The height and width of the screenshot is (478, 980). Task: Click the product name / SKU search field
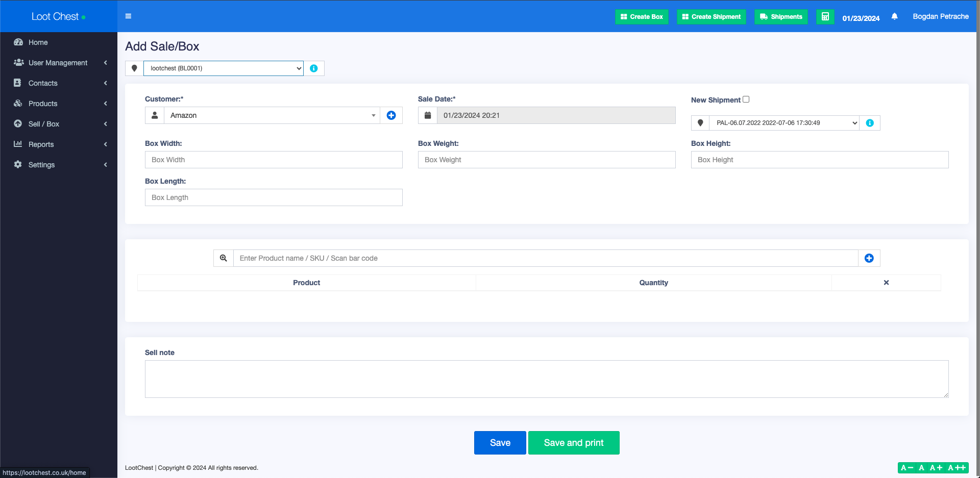tap(546, 258)
